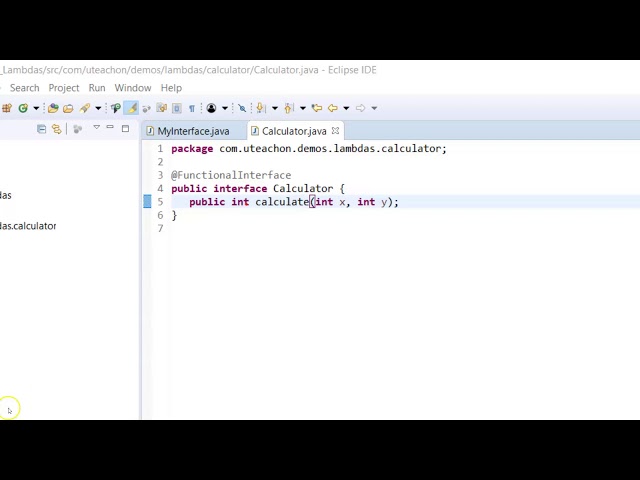Open the Search dropdown arrow
This screenshot has width=640, height=480.
coord(98,108)
